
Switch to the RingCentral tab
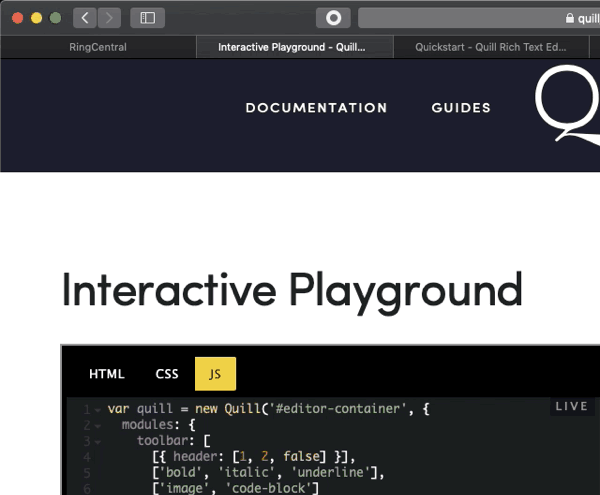(98, 47)
